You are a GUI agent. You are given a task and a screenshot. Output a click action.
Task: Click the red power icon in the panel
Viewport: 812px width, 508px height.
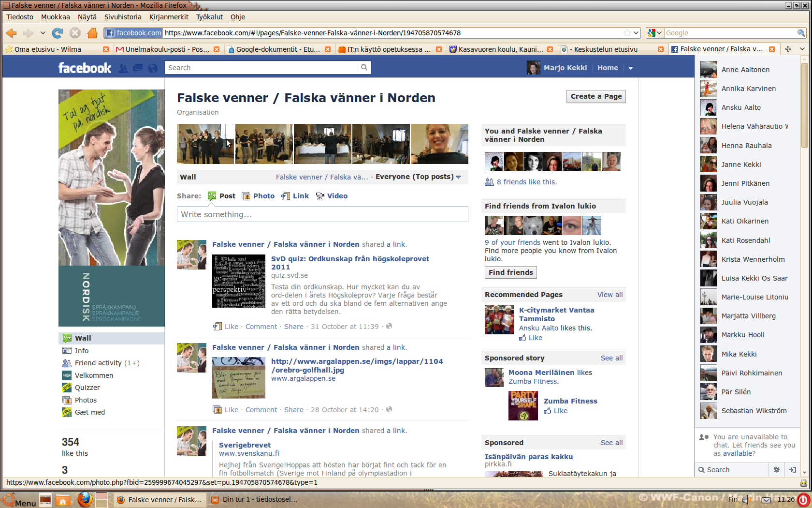click(804, 499)
